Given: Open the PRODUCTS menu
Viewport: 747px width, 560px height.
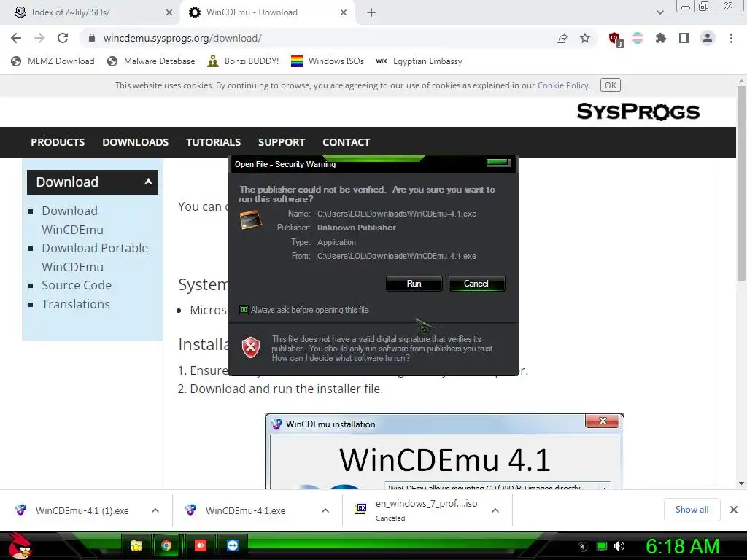Looking at the screenshot, I should [58, 142].
